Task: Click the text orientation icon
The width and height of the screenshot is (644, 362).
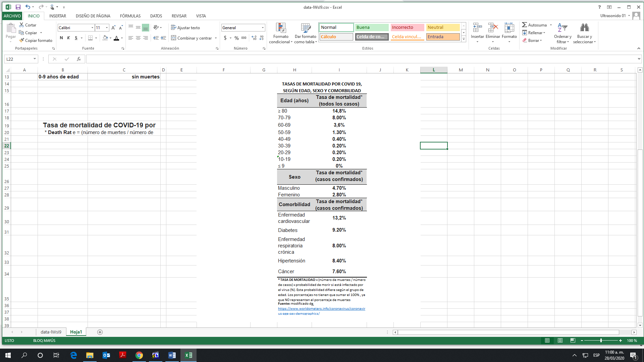Action: tap(156, 27)
